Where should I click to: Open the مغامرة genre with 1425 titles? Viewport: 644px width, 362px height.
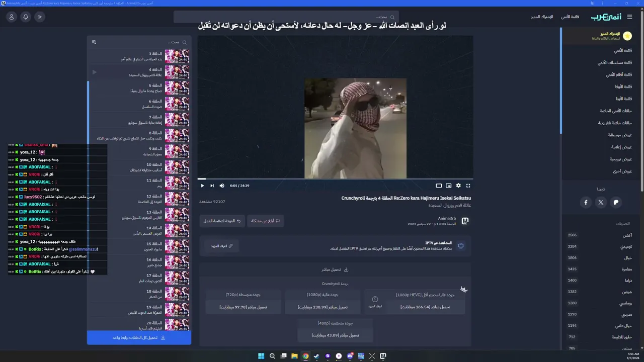pos(600,269)
